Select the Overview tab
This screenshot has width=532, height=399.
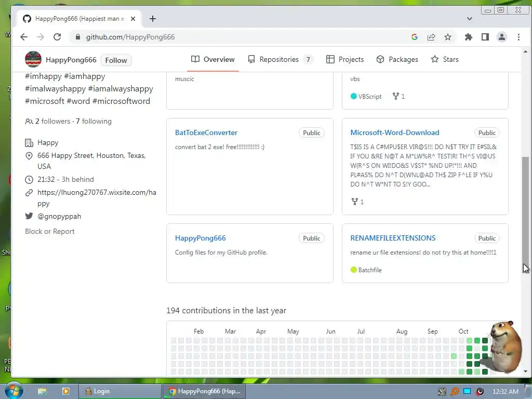[212, 59]
